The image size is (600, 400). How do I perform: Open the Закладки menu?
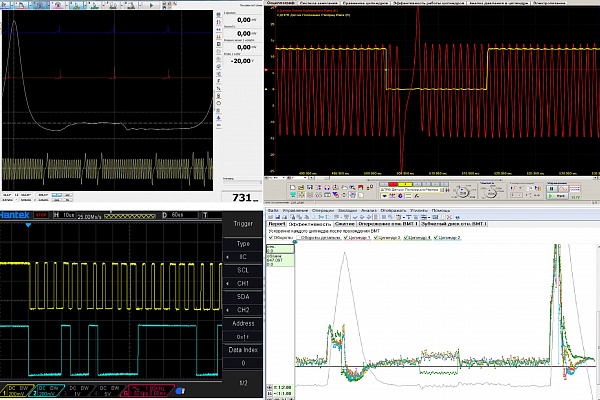click(x=347, y=211)
